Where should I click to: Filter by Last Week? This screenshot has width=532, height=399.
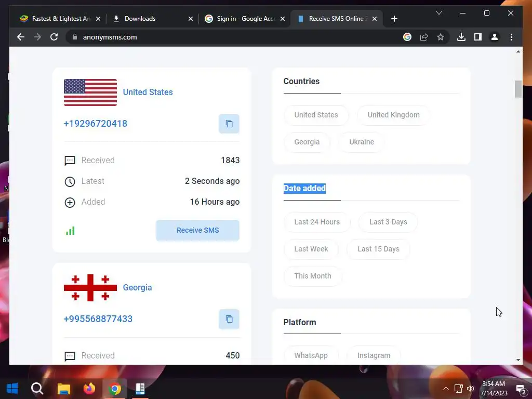pos(311,249)
